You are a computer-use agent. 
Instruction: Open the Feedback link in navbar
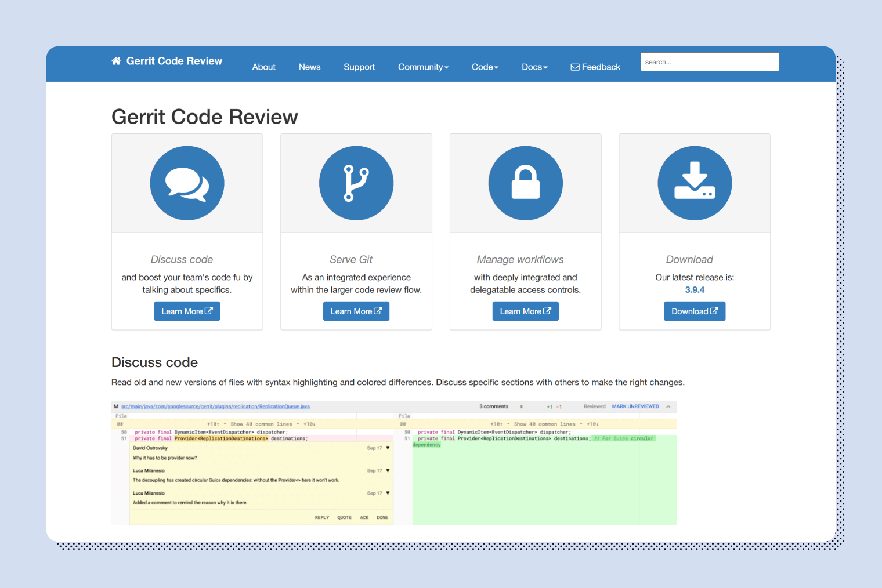point(595,67)
